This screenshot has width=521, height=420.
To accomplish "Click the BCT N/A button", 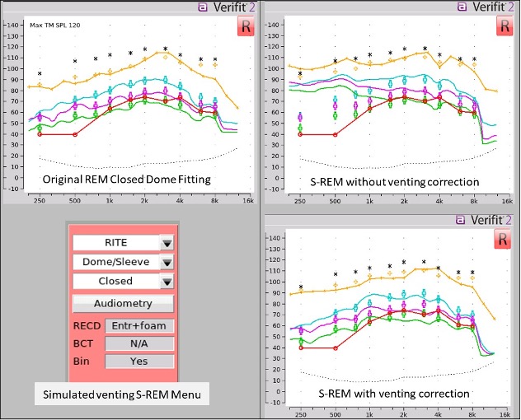I will [x=139, y=343].
